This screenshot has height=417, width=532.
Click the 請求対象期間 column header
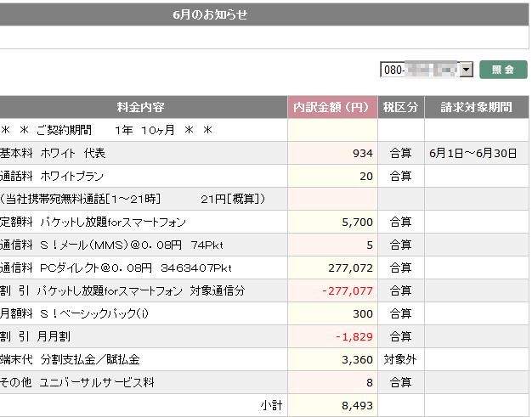(476, 107)
